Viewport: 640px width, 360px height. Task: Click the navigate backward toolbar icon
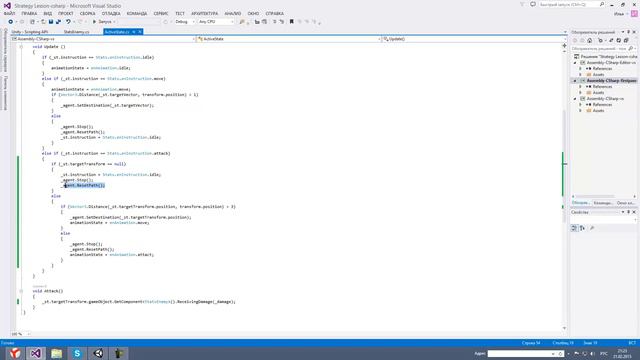click(11, 22)
